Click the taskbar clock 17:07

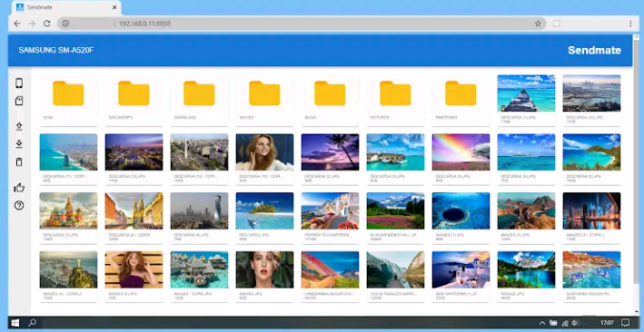click(x=607, y=323)
